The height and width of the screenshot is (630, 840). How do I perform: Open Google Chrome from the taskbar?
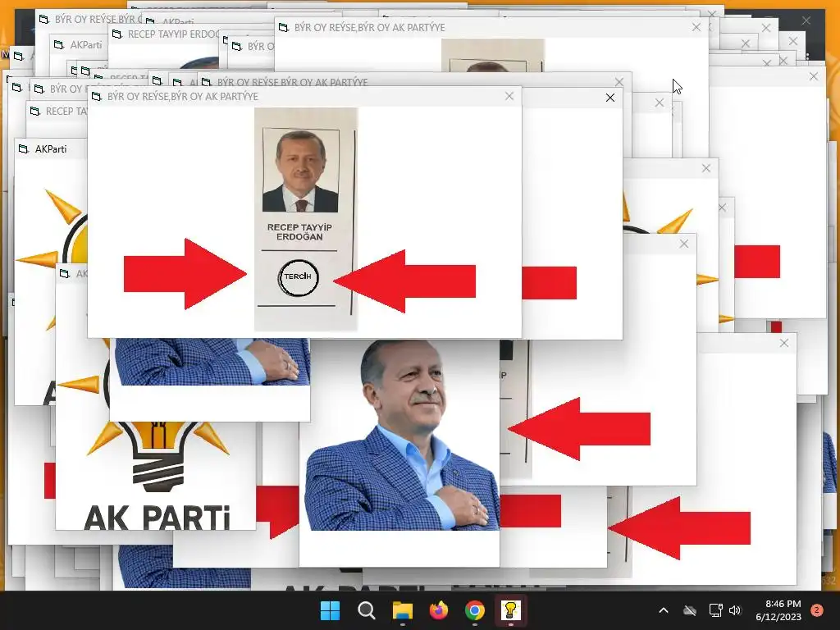(475, 610)
